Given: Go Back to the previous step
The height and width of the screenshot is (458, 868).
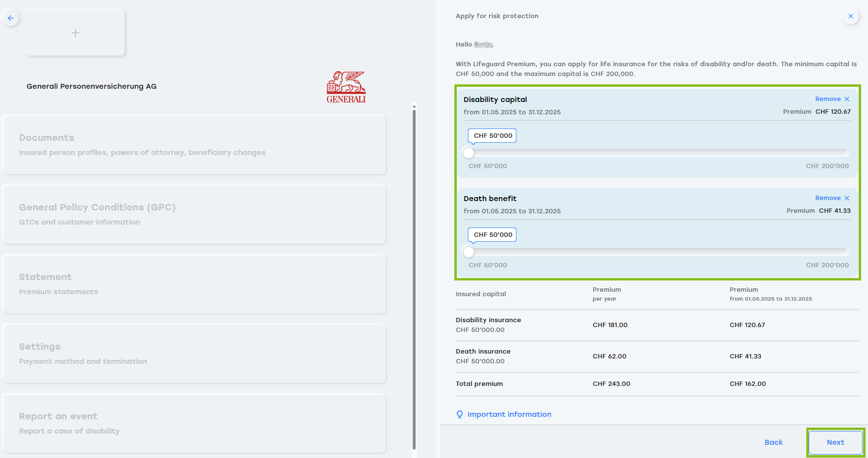Looking at the screenshot, I should pyautogui.click(x=773, y=442).
